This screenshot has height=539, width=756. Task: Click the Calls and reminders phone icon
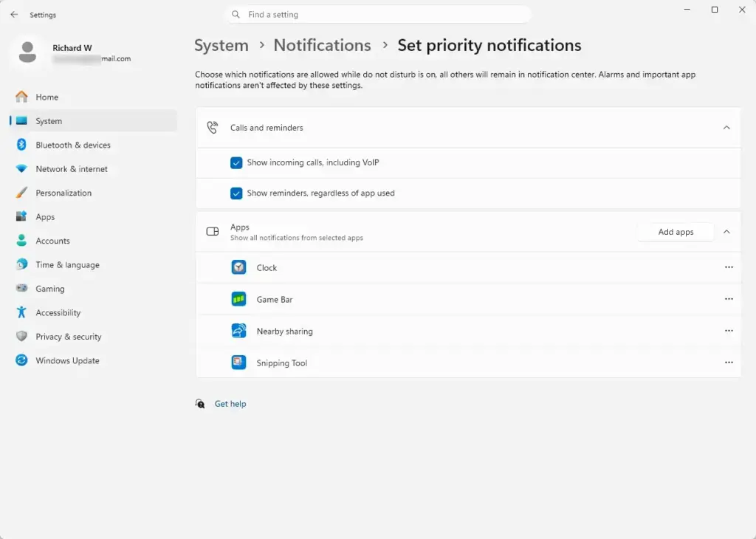tap(213, 128)
